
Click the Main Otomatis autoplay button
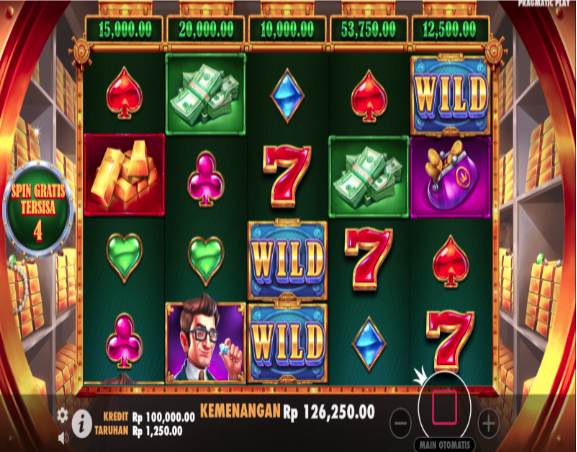445,445
